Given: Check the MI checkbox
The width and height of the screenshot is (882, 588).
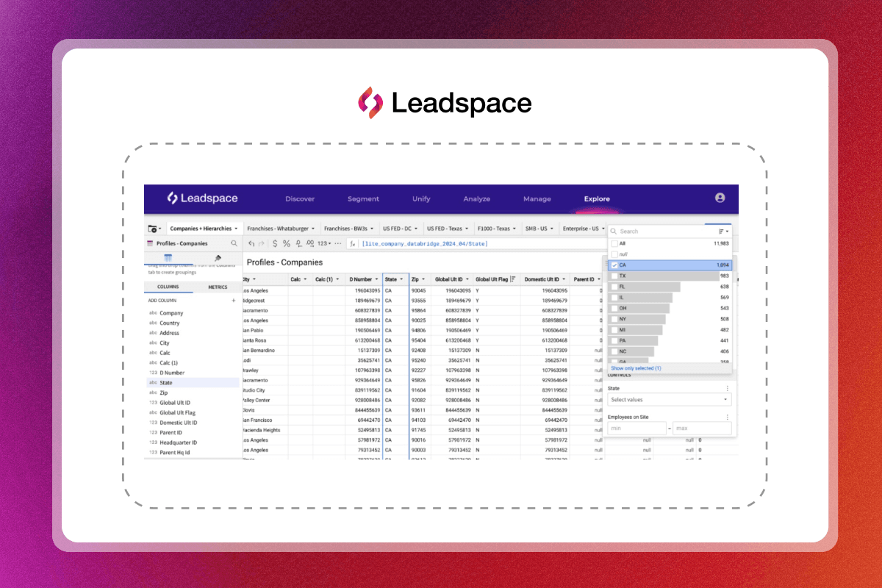Looking at the screenshot, I should (614, 330).
